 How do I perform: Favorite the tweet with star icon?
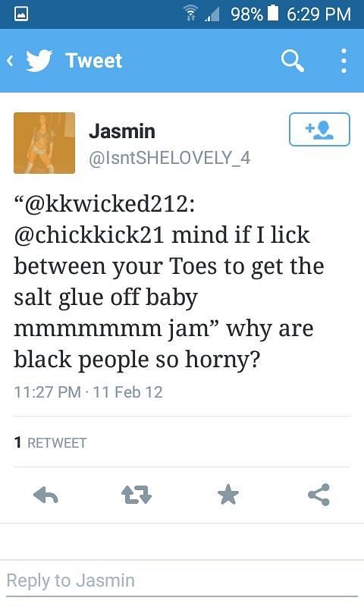coord(228,495)
